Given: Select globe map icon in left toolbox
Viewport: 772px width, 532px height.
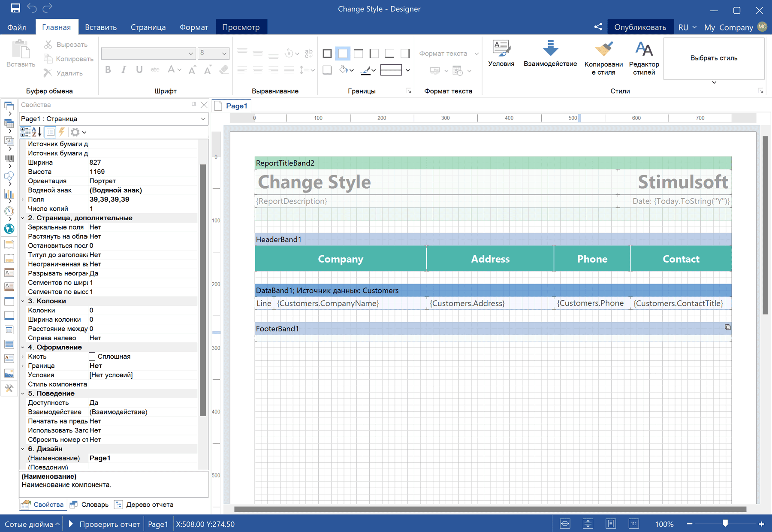Looking at the screenshot, I should point(9,229).
